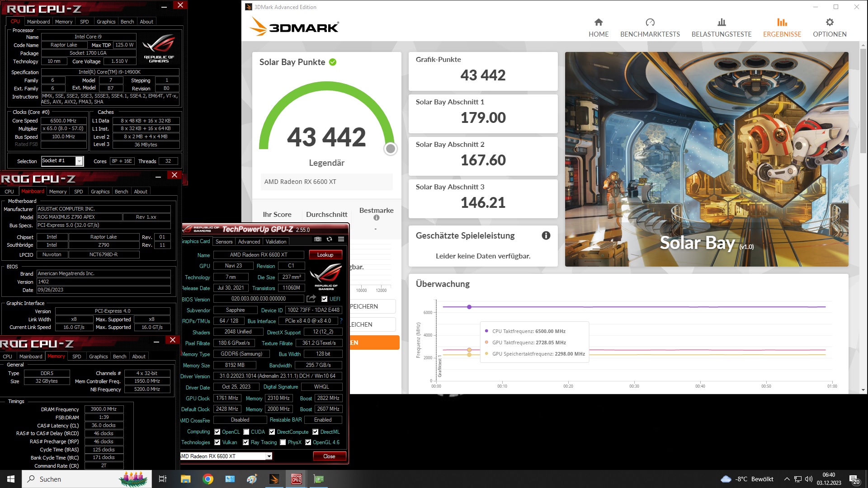This screenshot has height=488, width=868.
Task: Click the Close button in GPU-Z
Action: tap(330, 456)
